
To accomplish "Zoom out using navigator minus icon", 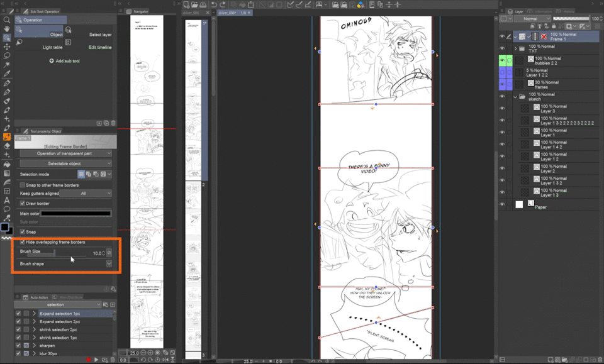I will tap(143, 353).
